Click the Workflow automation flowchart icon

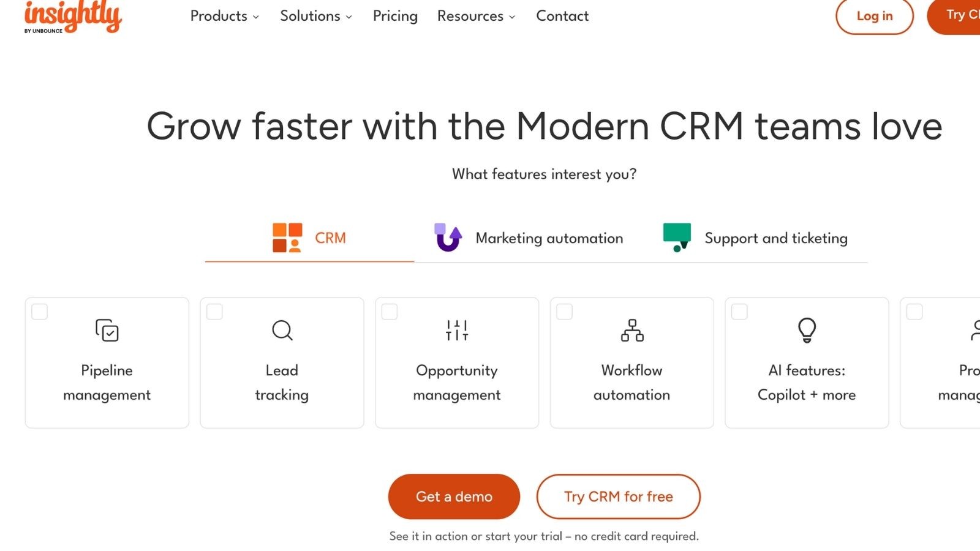point(631,331)
